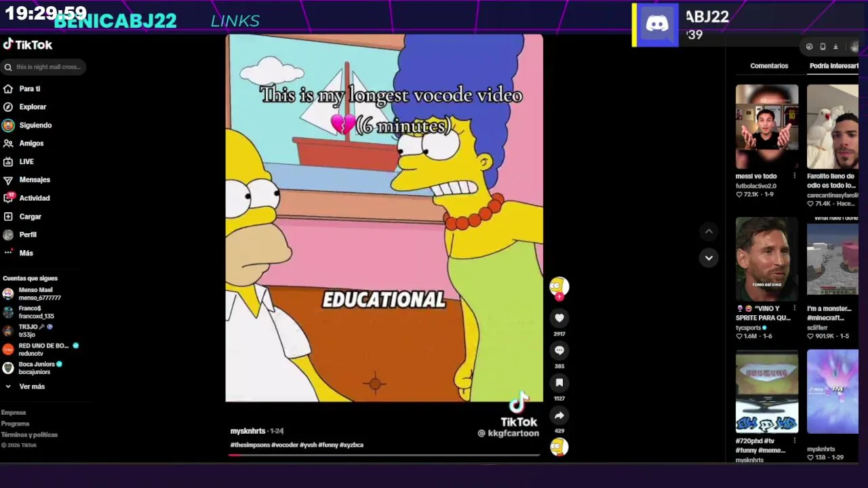This screenshot has width=868, height=488.
Task: Open the #thesimpsons hashtag
Action: tap(250, 445)
